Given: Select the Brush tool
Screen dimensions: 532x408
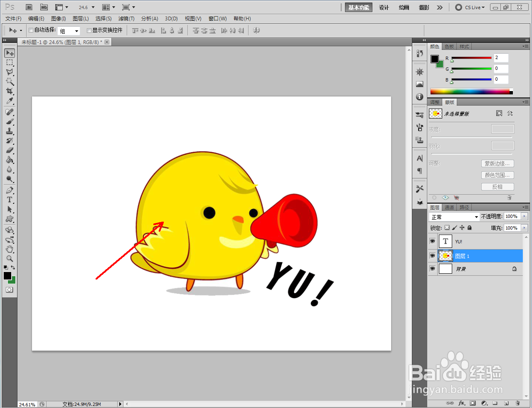Looking at the screenshot, I should (10, 121).
